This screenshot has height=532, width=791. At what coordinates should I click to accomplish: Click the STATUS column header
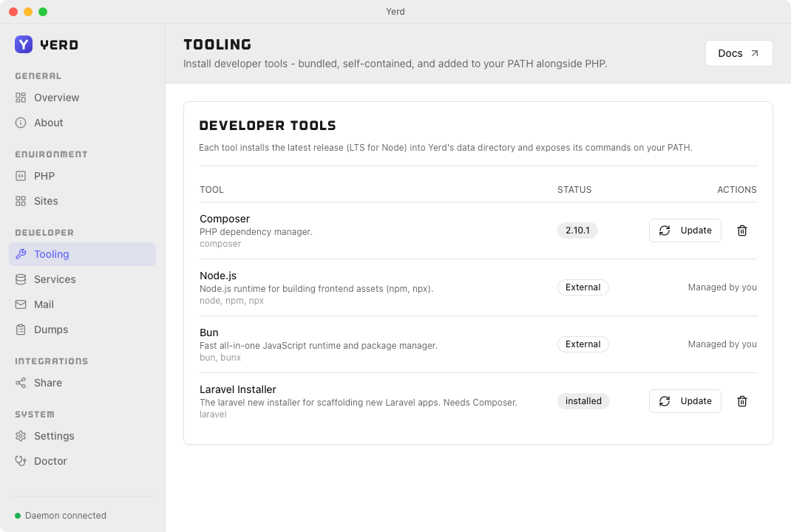[x=574, y=190]
